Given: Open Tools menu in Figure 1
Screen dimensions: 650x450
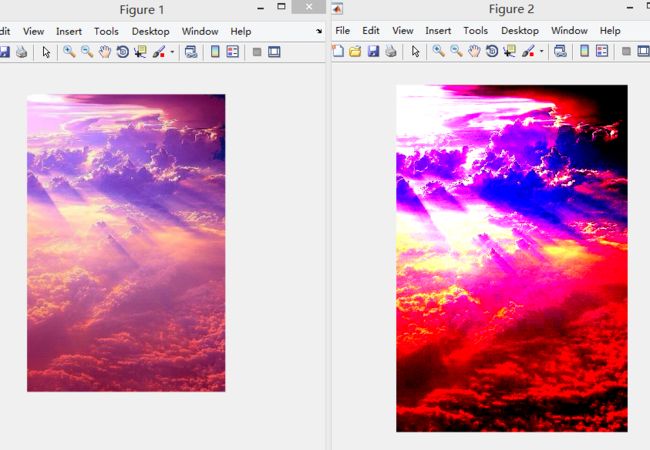Looking at the screenshot, I should [106, 31].
